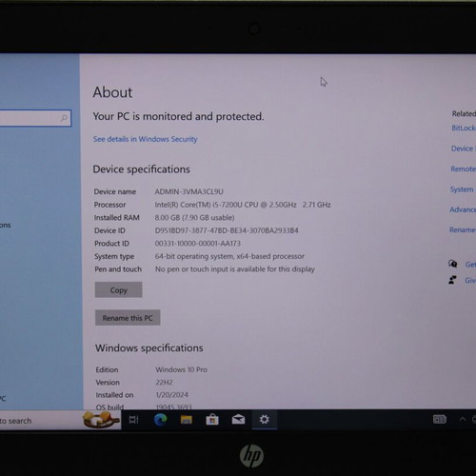This screenshot has height=476, width=476.
Task: Open the Mail app in taskbar
Action: click(x=238, y=420)
